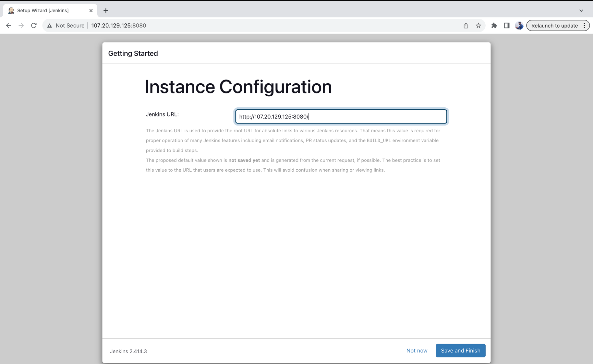Open the Chrome three-dot menu
This screenshot has width=593, height=364.
[584, 25]
